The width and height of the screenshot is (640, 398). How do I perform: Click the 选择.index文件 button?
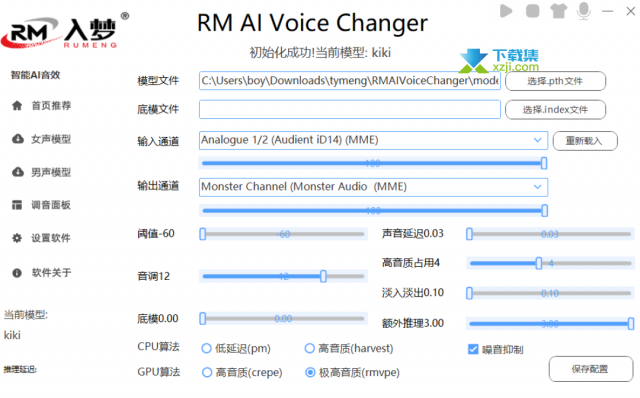(x=555, y=110)
